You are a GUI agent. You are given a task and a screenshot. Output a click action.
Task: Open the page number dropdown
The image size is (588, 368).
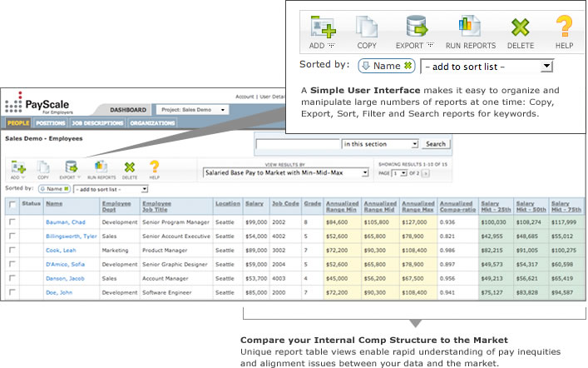click(399, 173)
